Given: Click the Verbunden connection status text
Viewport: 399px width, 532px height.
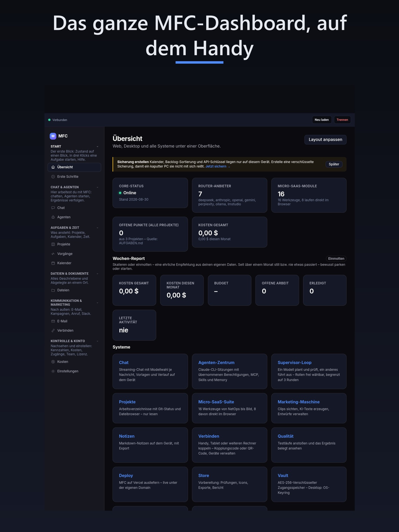Looking at the screenshot, I should (x=60, y=120).
